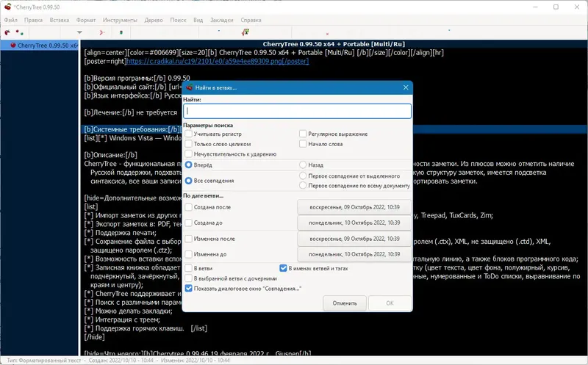Click the '[/hide]' line in editor
588x365 pixels.
95,337
